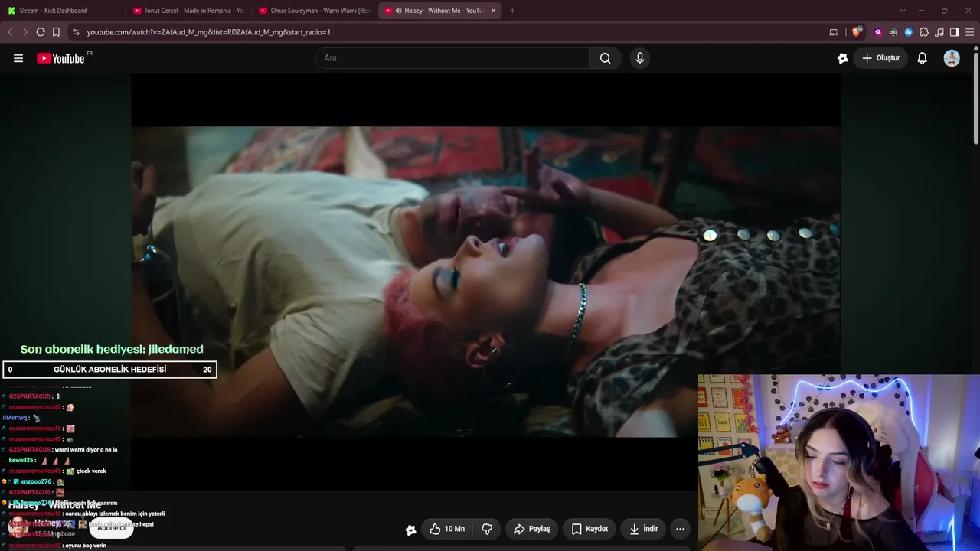Viewport: 980px width, 551px height.
Task: Click chat username 'kewell35'
Action: (21, 461)
